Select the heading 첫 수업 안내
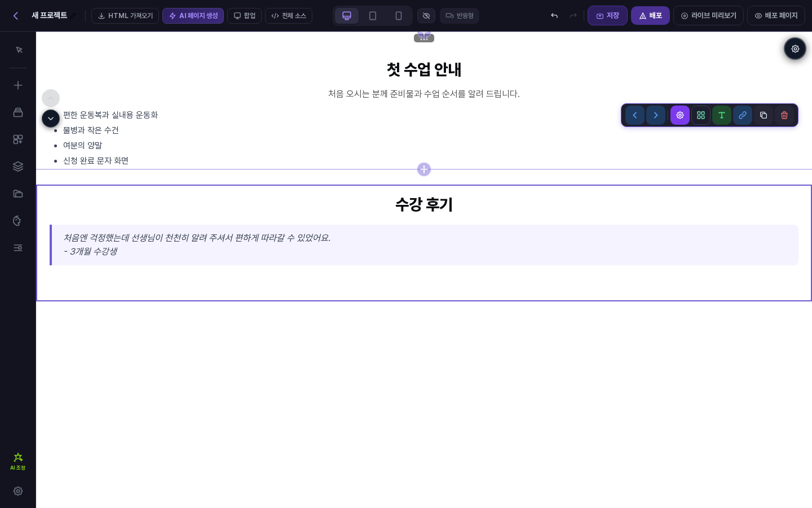The image size is (812, 508). [424, 69]
